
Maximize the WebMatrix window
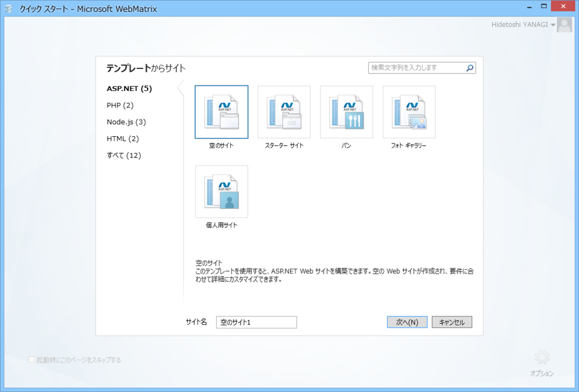[543, 6]
